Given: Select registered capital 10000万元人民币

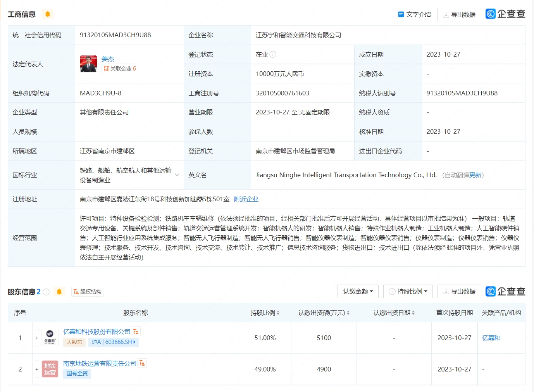Looking at the screenshot, I should point(280,74).
